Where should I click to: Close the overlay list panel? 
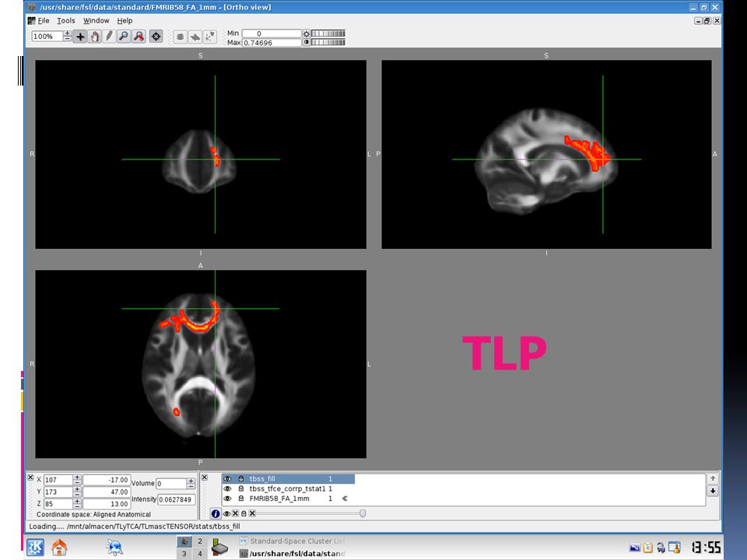pyautogui.click(x=205, y=477)
